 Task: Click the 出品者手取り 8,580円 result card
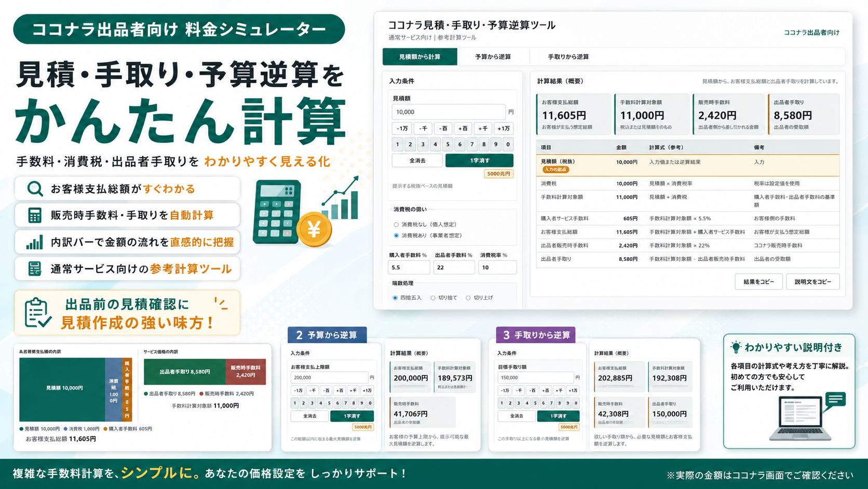coord(803,114)
